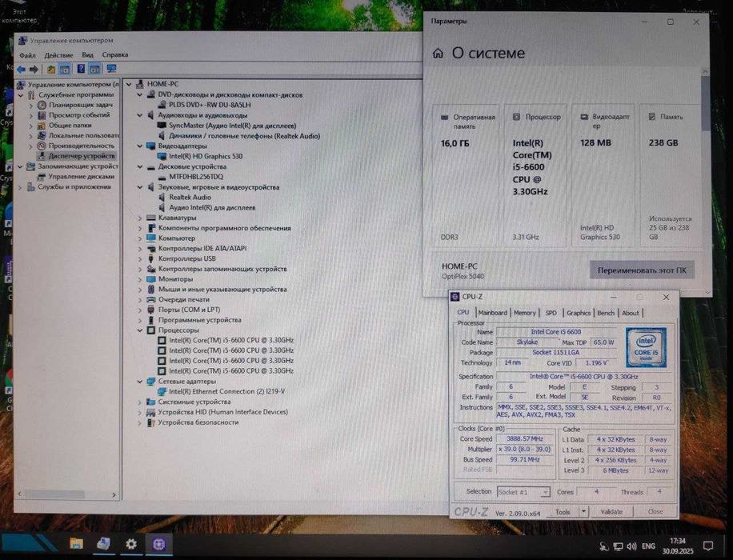
Task: Select the Общие папки icon in left tree
Action: [42, 126]
